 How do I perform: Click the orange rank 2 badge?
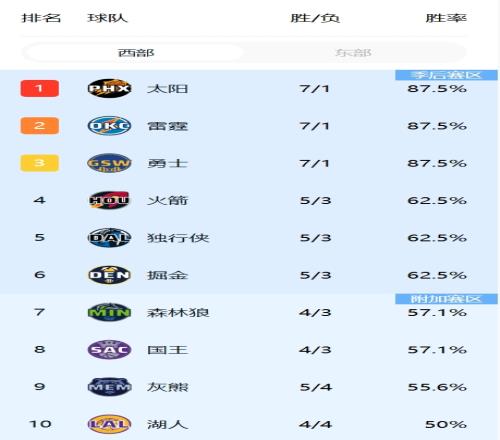coord(40,126)
